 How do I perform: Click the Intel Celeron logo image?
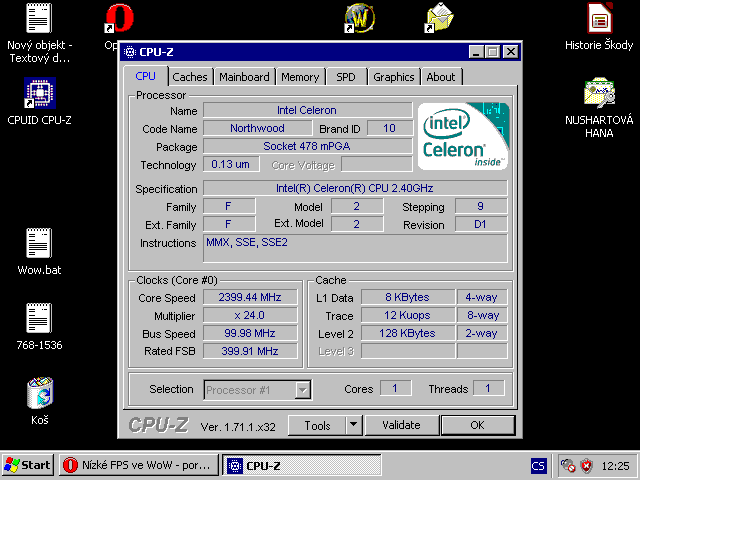pyautogui.click(x=463, y=136)
